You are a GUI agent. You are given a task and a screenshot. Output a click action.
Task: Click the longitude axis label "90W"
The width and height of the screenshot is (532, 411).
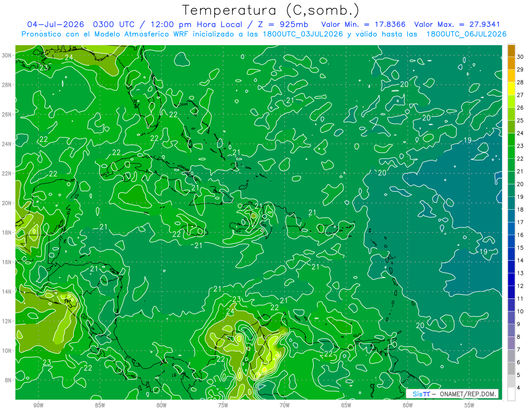click(x=38, y=405)
